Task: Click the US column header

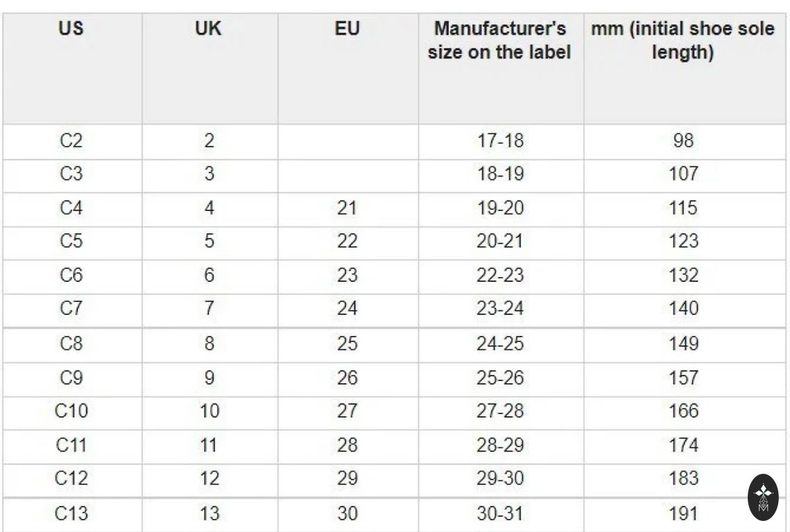Action: point(71,30)
